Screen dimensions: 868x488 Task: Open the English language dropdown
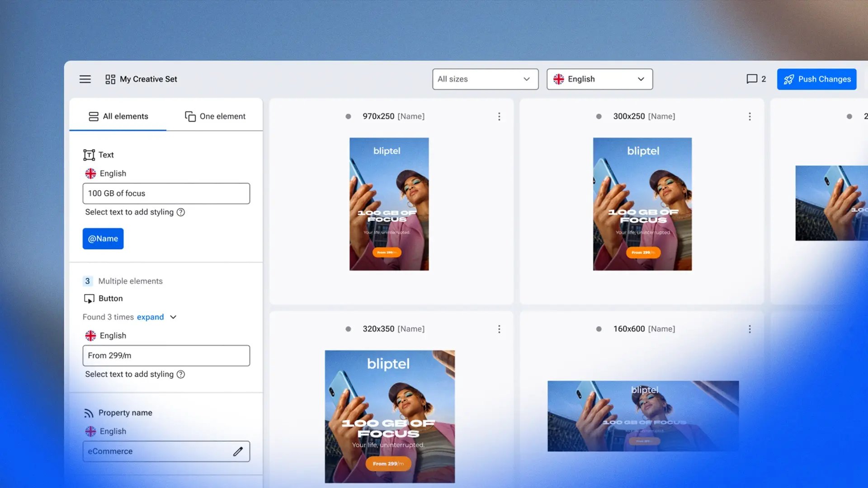[599, 79]
